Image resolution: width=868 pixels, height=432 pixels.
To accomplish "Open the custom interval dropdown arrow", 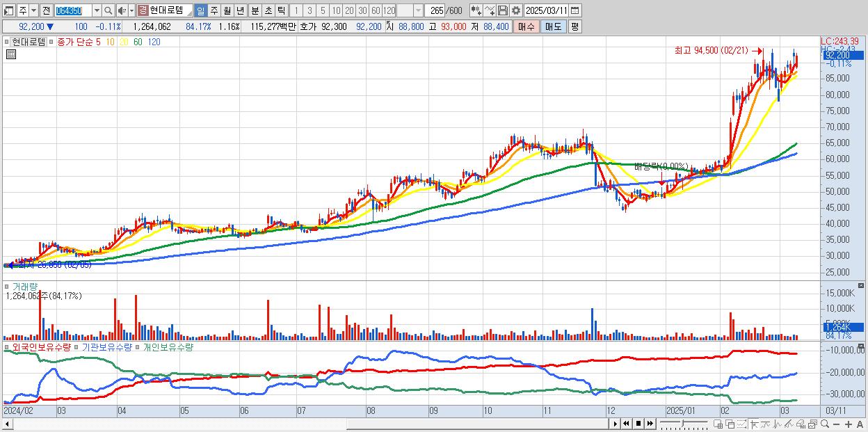I will click(x=418, y=10).
